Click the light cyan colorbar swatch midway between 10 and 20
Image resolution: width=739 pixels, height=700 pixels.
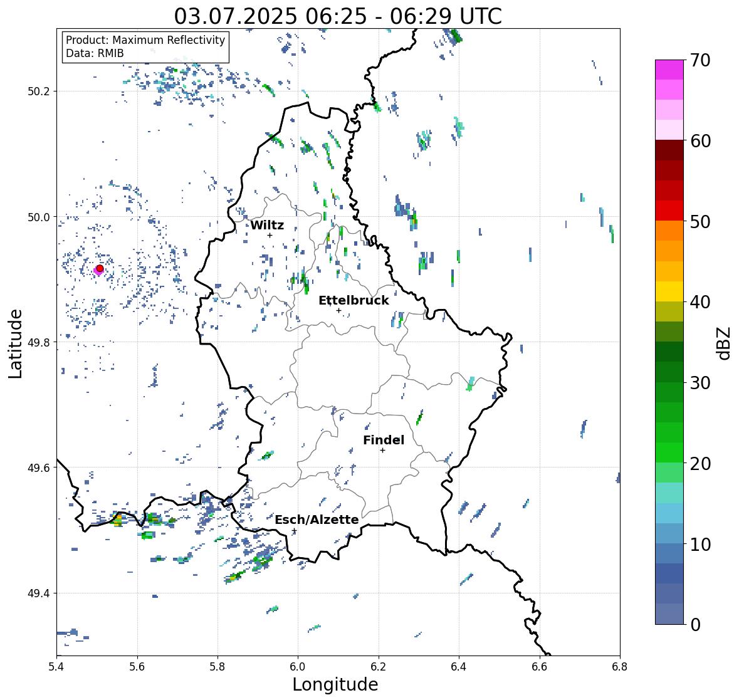click(x=669, y=493)
